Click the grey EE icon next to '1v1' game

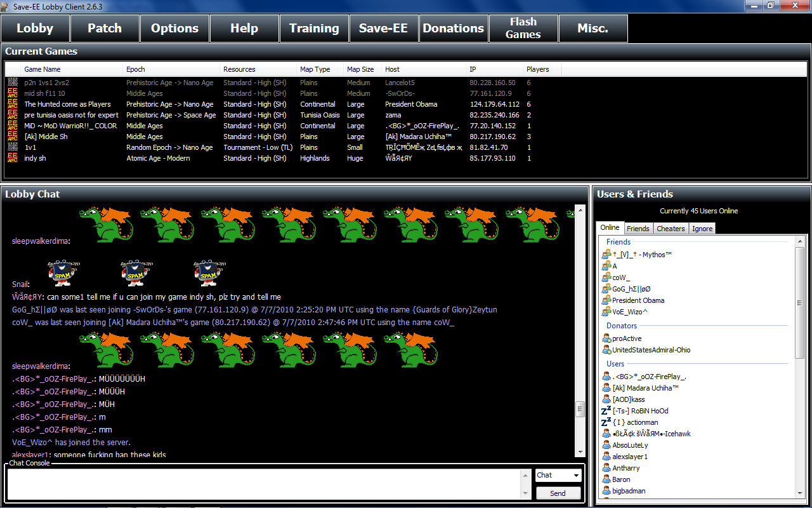point(12,147)
